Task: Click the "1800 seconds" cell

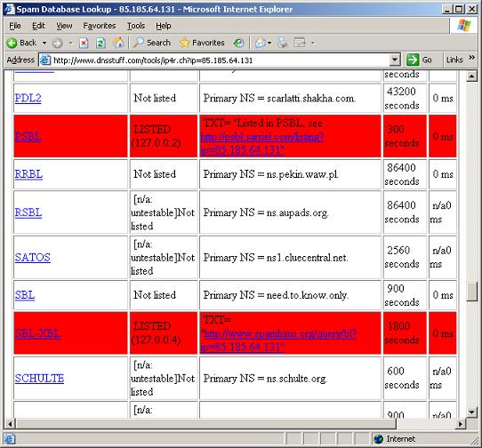Action: click(405, 333)
